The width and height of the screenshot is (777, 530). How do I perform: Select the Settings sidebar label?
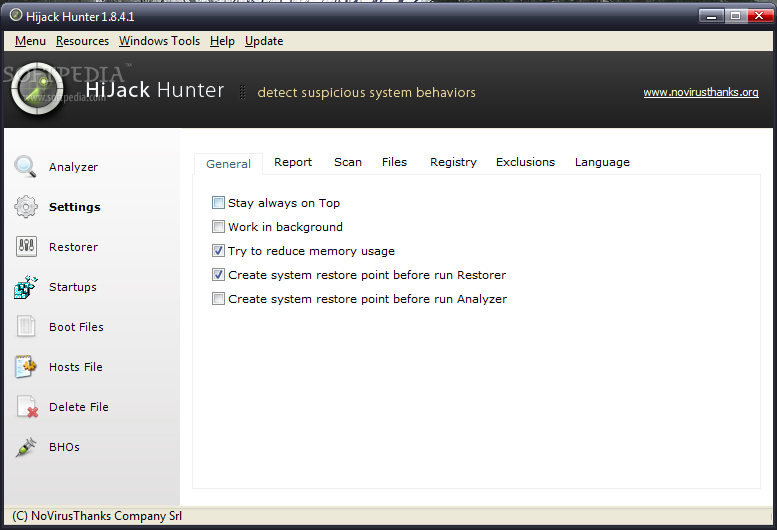[x=75, y=207]
